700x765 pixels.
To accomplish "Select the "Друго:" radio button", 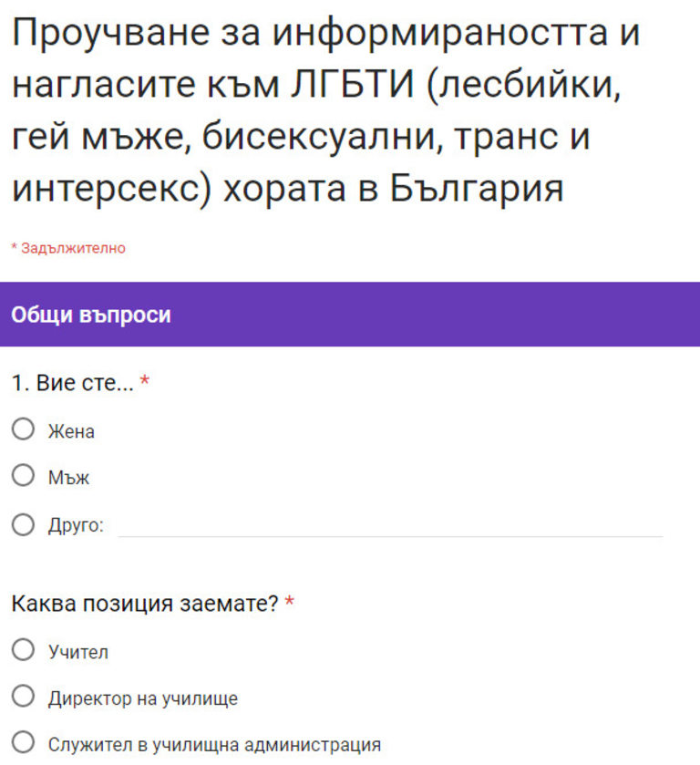I will pyautogui.click(x=23, y=524).
